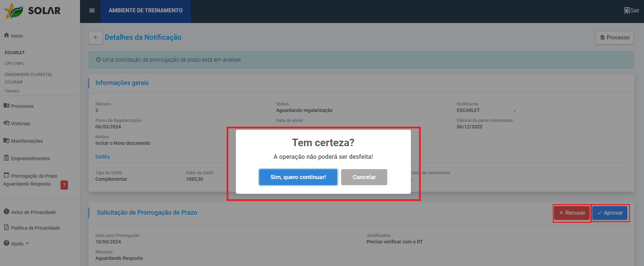Open the Manifestações menu item
This screenshot has height=266, width=644.
point(27,141)
